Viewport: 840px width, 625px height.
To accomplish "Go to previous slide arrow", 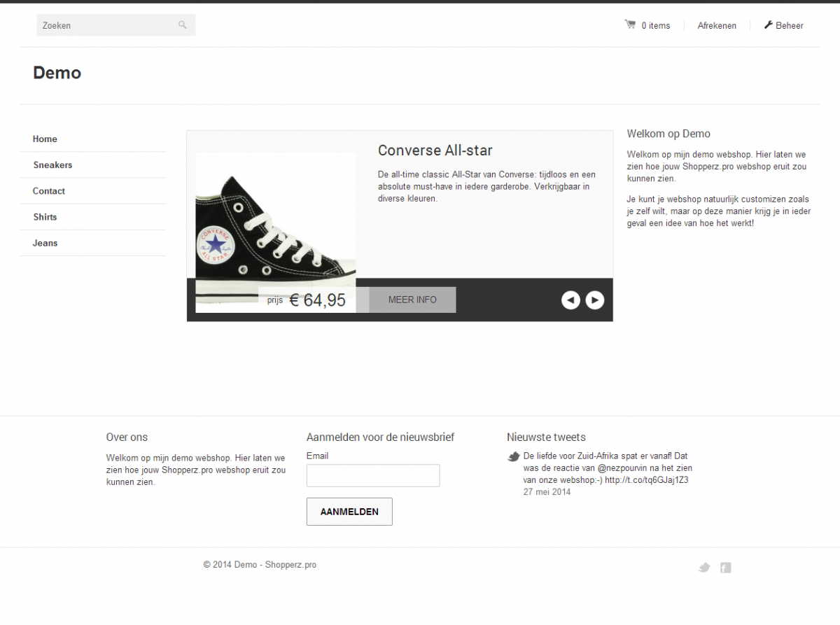I will 570,300.
